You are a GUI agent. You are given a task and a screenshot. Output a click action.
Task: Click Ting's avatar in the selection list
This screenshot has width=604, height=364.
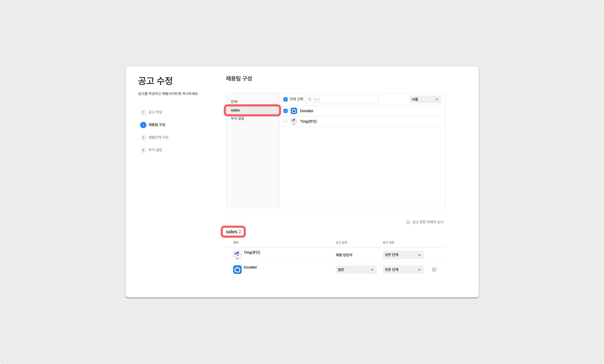coord(294,121)
